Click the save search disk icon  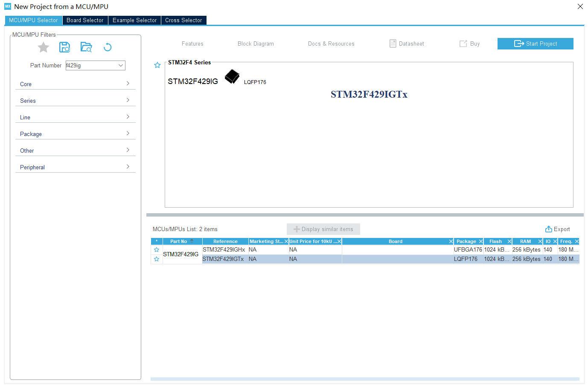tap(64, 47)
